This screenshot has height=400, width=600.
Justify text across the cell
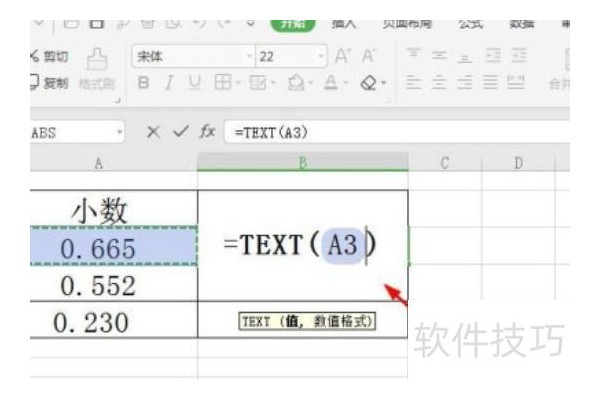click(x=490, y=82)
